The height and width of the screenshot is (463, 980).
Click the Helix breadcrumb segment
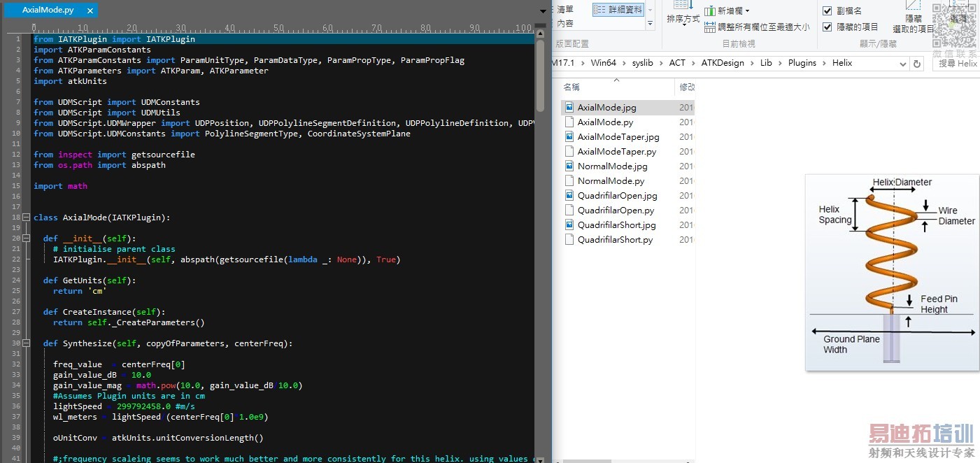tap(842, 63)
